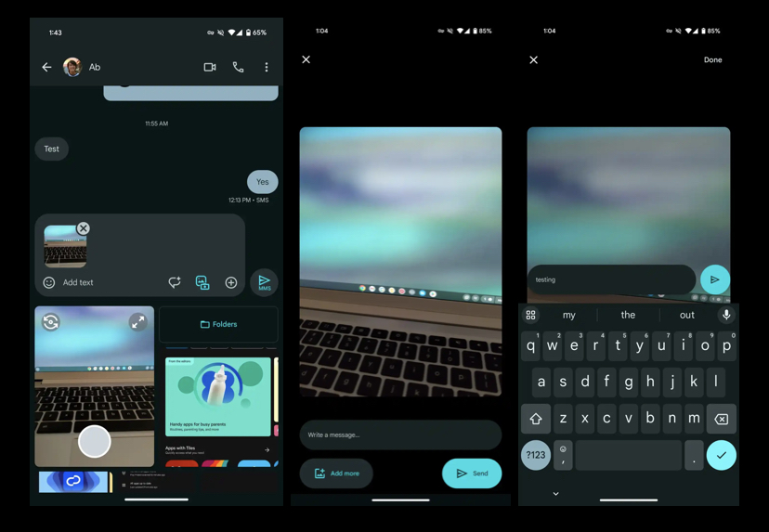The height and width of the screenshot is (532, 769).
Task: Open the Folders button
Action: [x=218, y=325]
